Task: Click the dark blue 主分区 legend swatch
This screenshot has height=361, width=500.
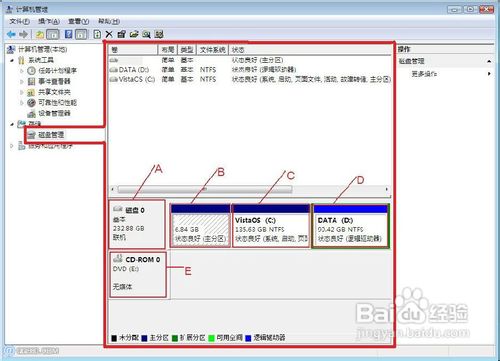Action: click(x=144, y=338)
